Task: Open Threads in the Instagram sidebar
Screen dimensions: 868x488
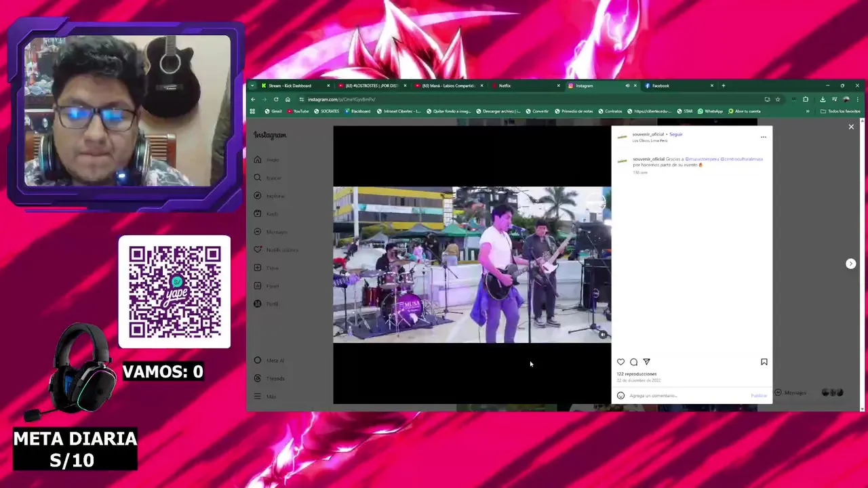Action: [x=269, y=378]
